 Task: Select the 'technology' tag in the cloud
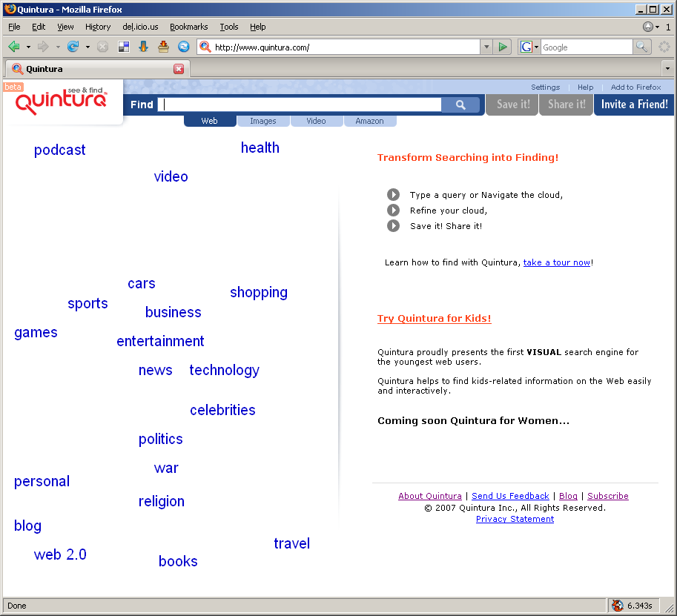224,370
